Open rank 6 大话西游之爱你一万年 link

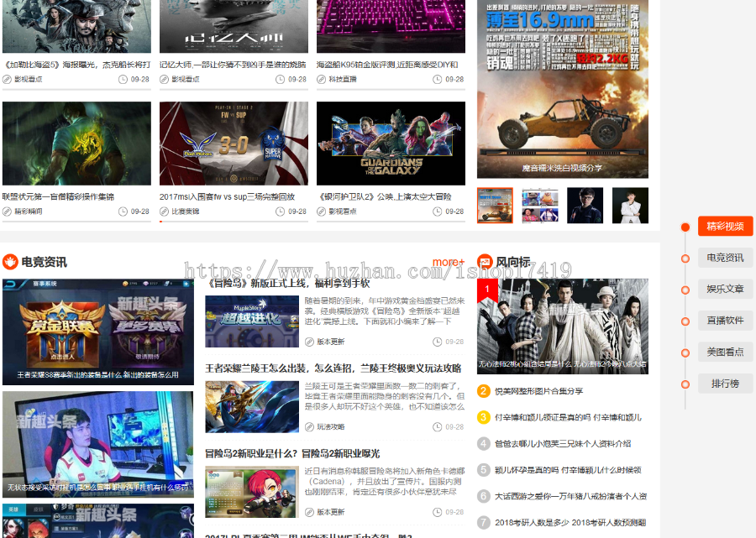click(571, 496)
